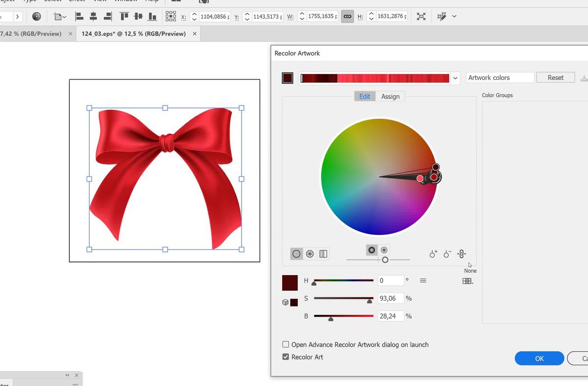
Task: Click the Transform reference point grid icon
Action: pyautogui.click(x=171, y=17)
